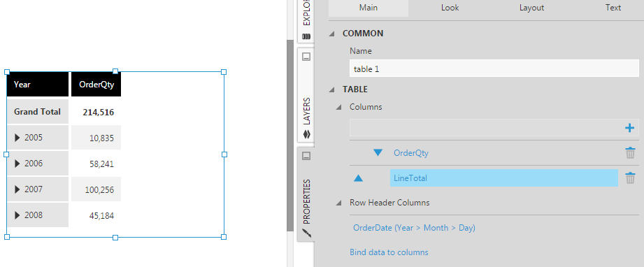
Task: Move LineTotal up with the arrow
Action: click(358, 178)
